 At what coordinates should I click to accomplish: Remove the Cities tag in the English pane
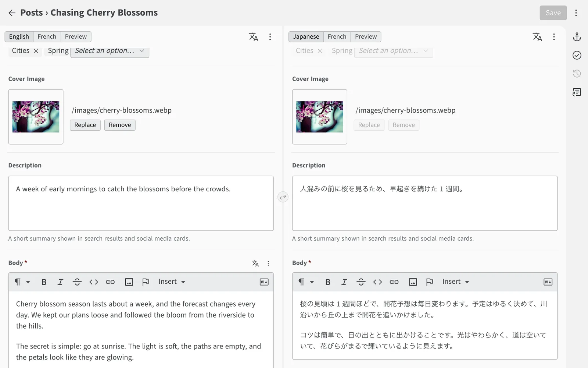pyautogui.click(x=36, y=51)
